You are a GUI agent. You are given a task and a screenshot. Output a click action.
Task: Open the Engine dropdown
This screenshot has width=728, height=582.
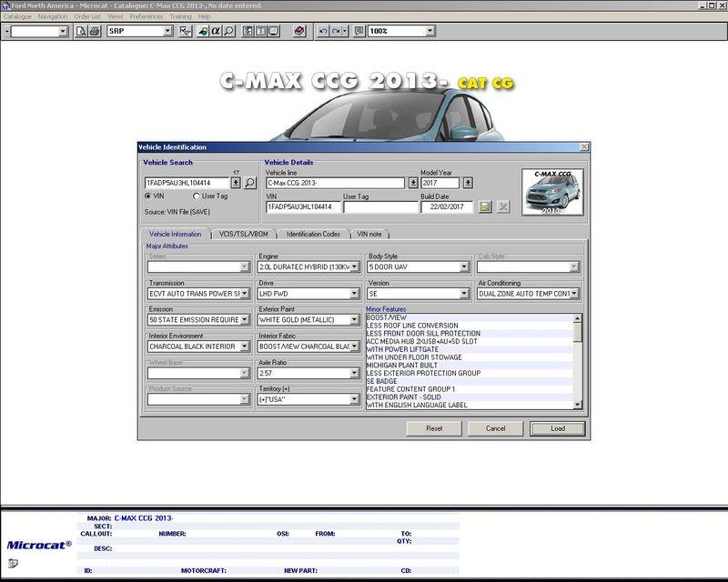pos(354,266)
